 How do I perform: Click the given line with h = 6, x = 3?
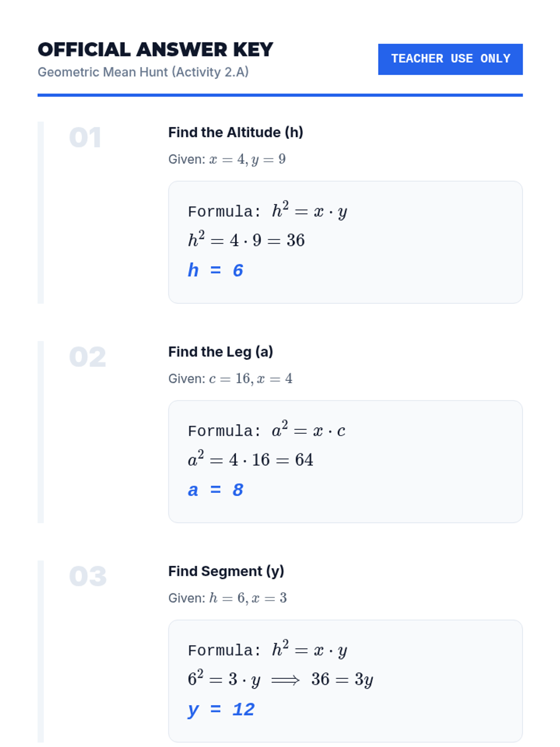click(228, 598)
